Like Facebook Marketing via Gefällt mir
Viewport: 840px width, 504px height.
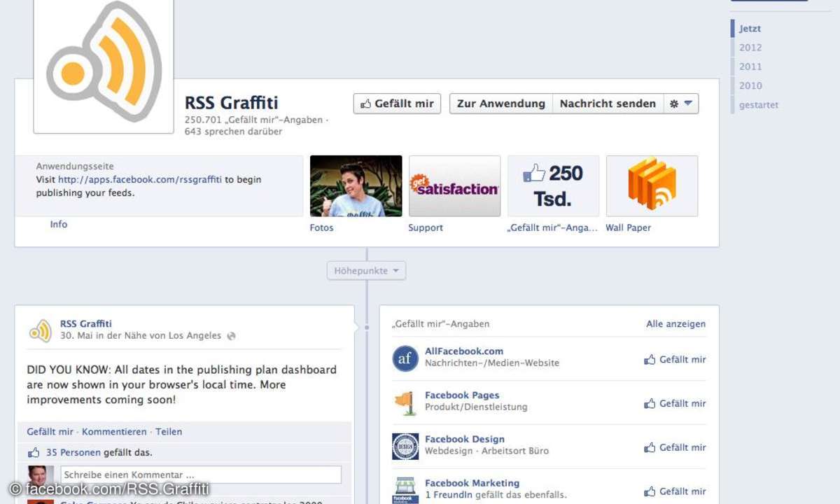pos(675,492)
